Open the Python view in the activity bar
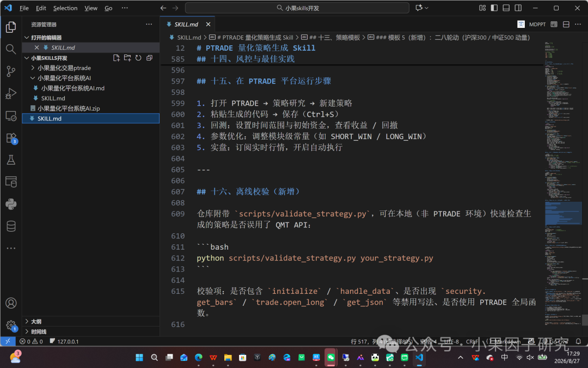 coord(11,204)
